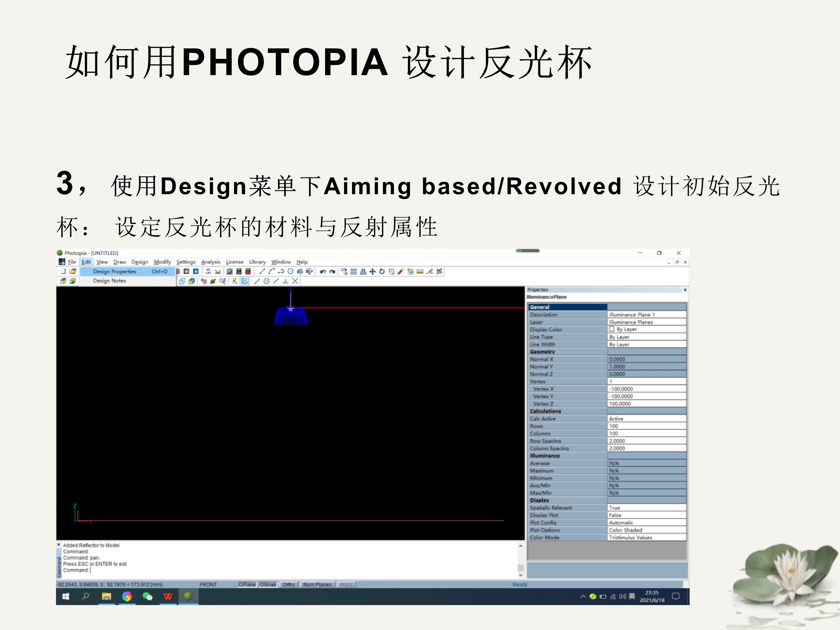Click the Redo arrow icon
840x630 pixels.
[332, 272]
